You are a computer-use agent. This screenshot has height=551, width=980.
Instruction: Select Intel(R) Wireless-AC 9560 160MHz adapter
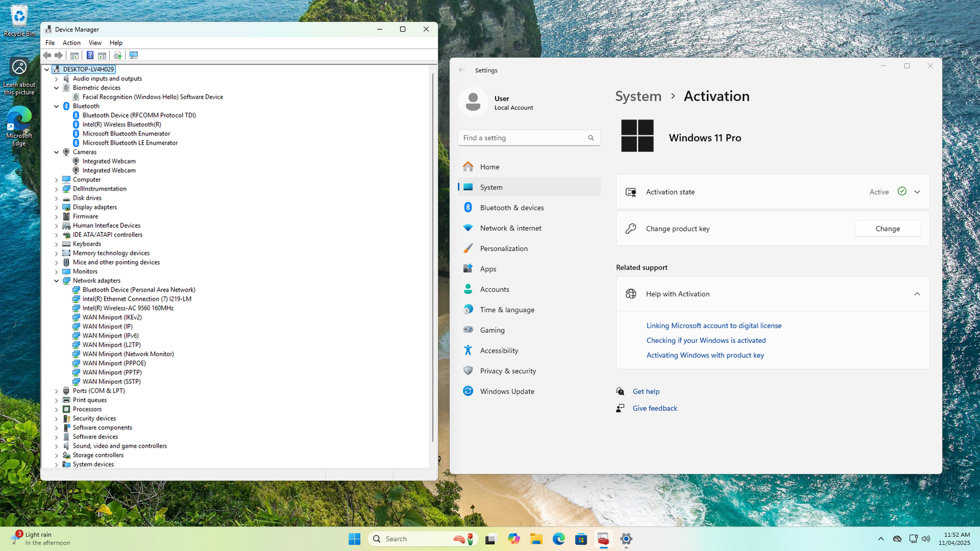[x=128, y=308]
